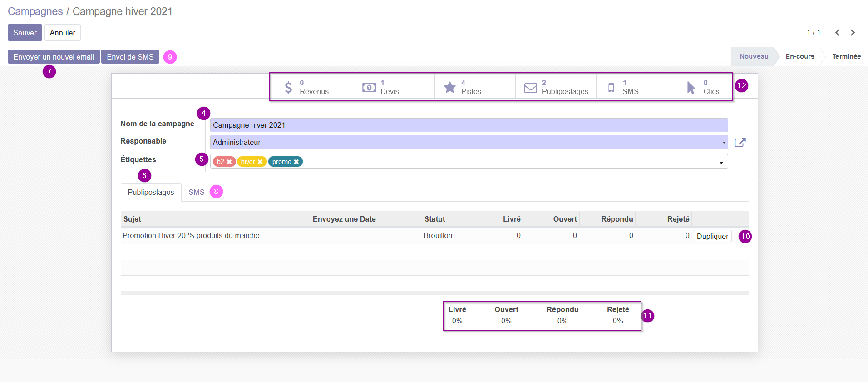The image size is (868, 382).
Task: Remove the hiver tag
Action: coord(260,162)
